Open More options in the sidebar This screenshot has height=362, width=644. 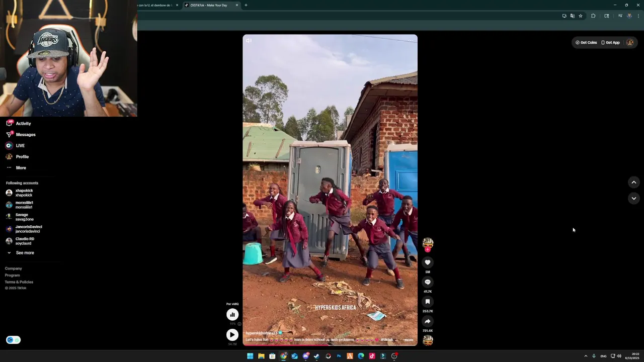(16, 167)
